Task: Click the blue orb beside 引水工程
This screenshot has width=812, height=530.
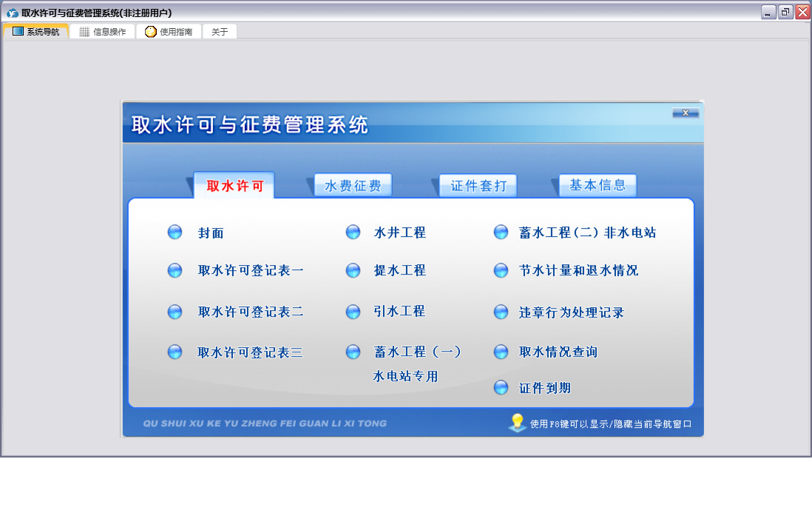Action: pos(353,312)
